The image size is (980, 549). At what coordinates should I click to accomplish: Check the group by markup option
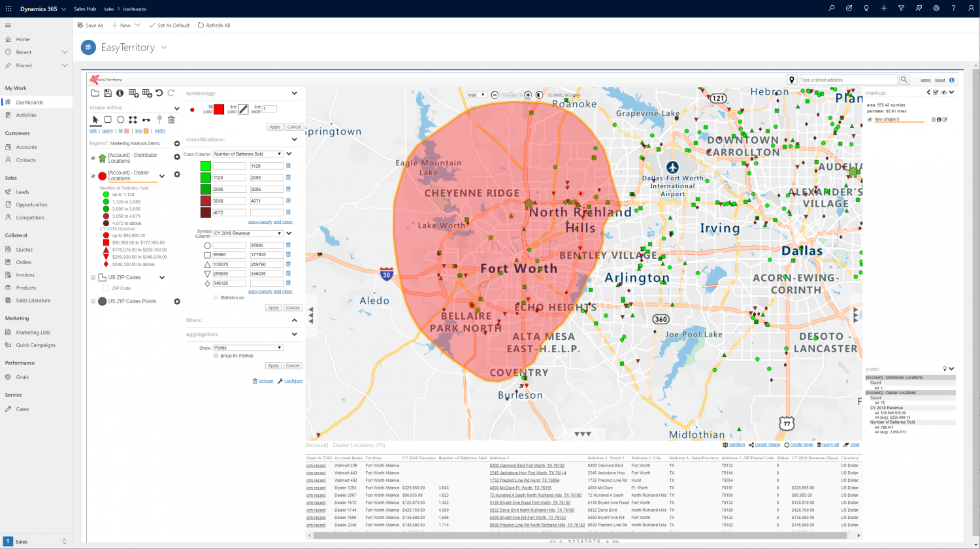(216, 355)
